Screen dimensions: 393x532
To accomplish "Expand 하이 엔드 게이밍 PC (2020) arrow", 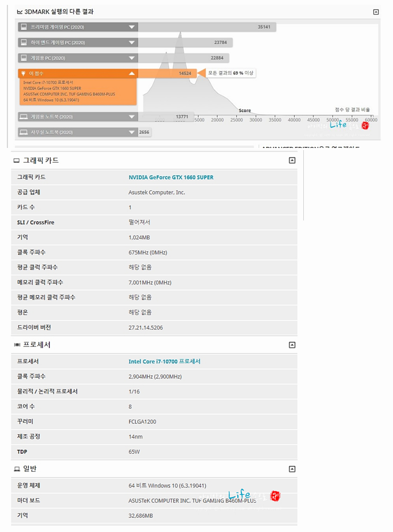I will click(x=132, y=43).
